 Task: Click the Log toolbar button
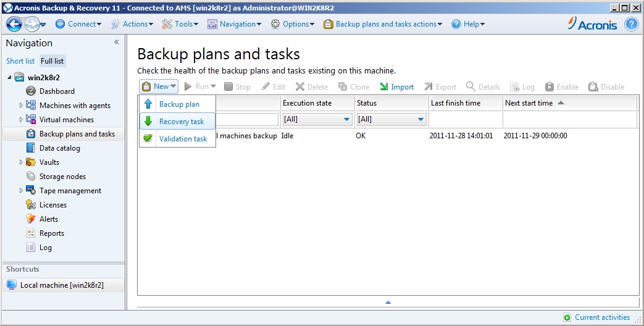point(522,86)
